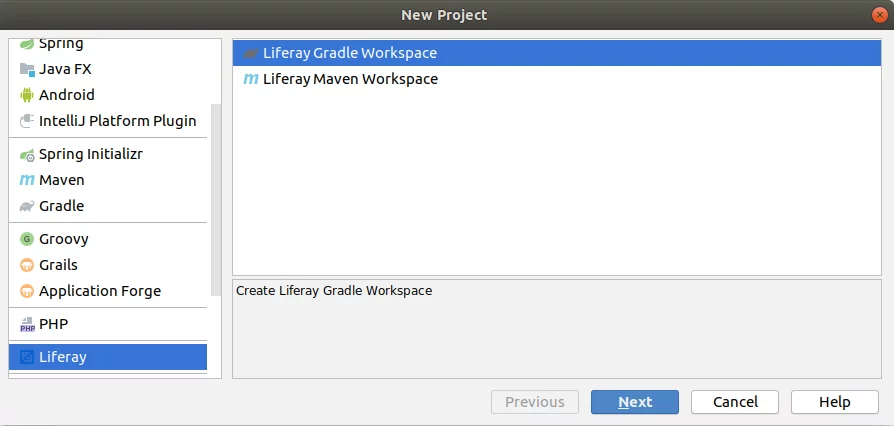This screenshot has height=426, width=894.
Task: Click the Grails orange icon
Action: [x=27, y=265]
